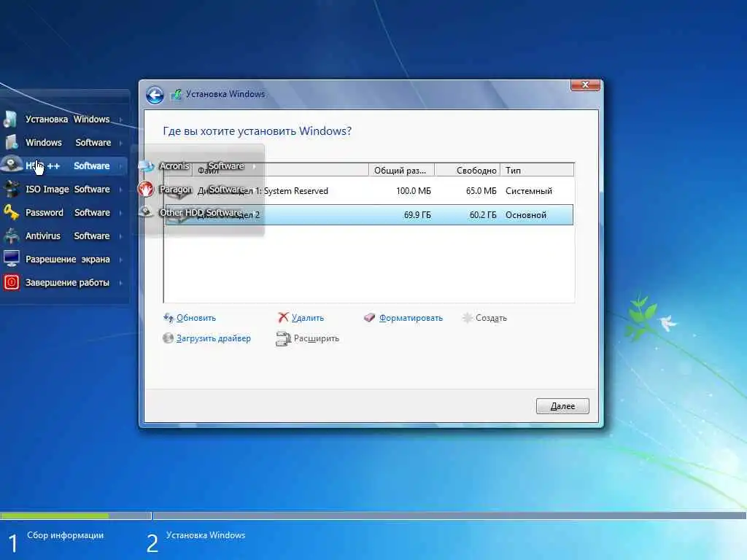Select Password Software menu item
The image size is (747, 560).
pyautogui.click(x=68, y=212)
